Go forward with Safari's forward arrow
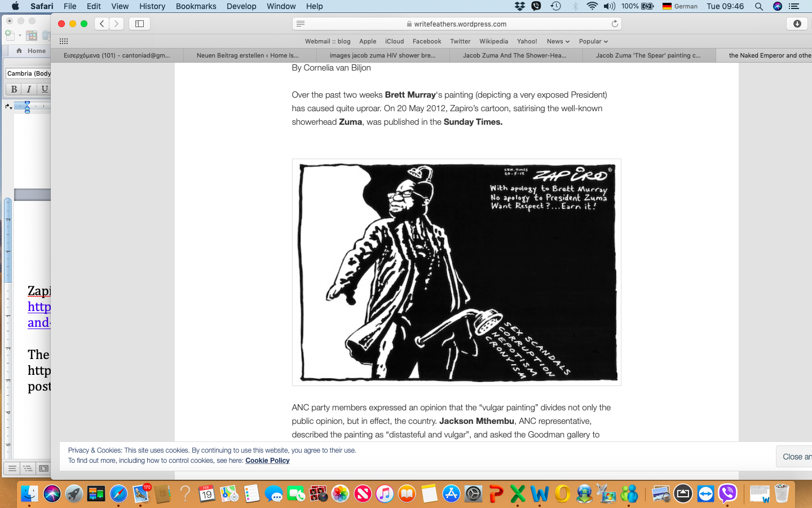 (x=116, y=24)
